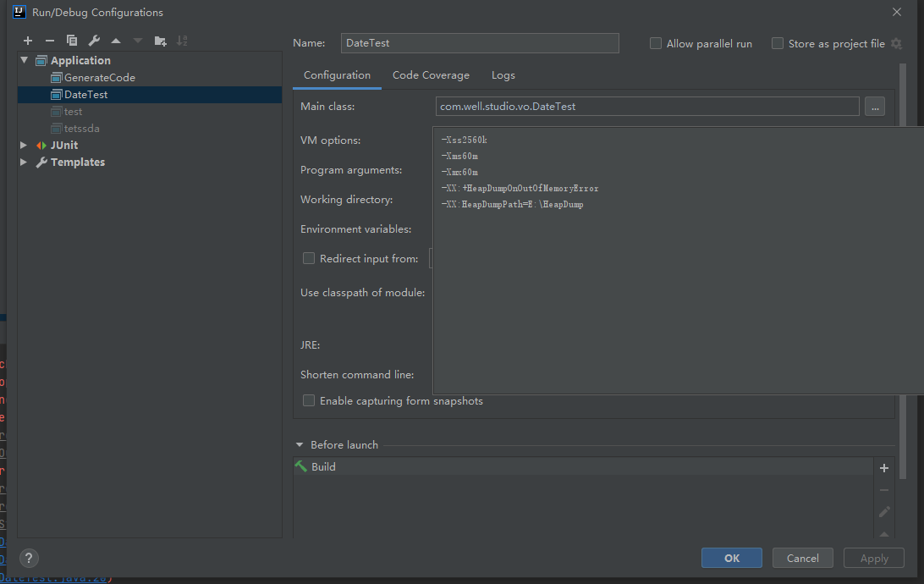Expand the Templates tree node
Viewport: 924px width, 584px height.
pos(24,162)
